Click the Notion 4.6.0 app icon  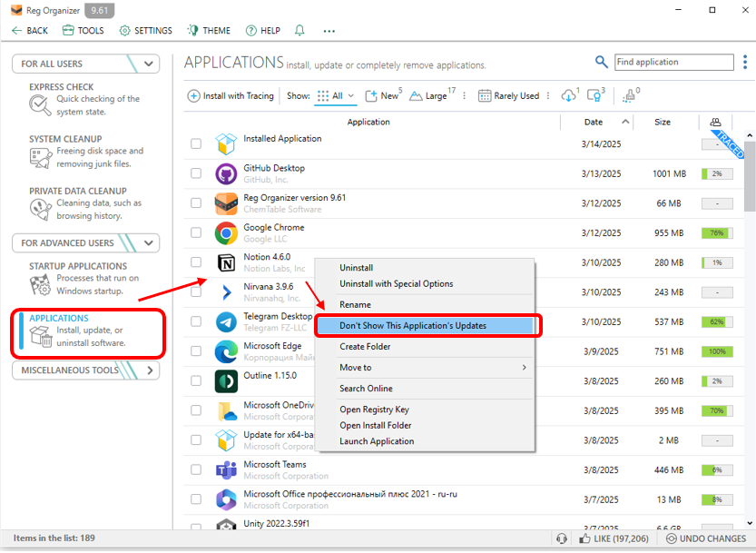(226, 263)
